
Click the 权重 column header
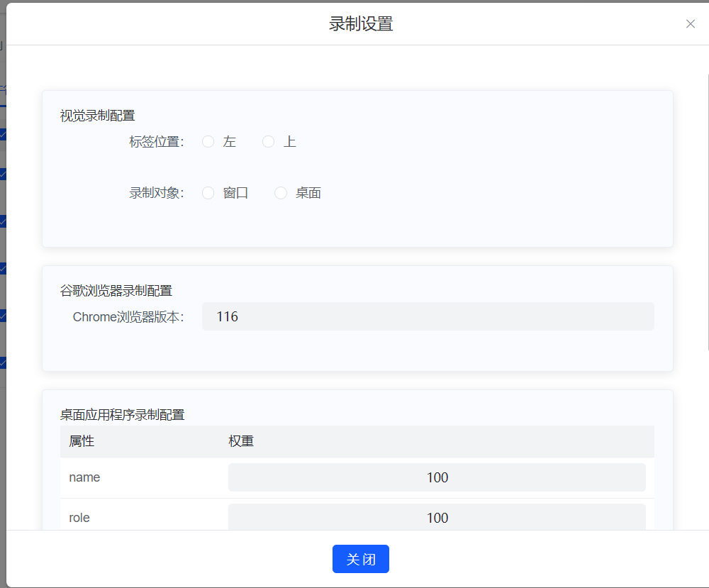pos(241,441)
